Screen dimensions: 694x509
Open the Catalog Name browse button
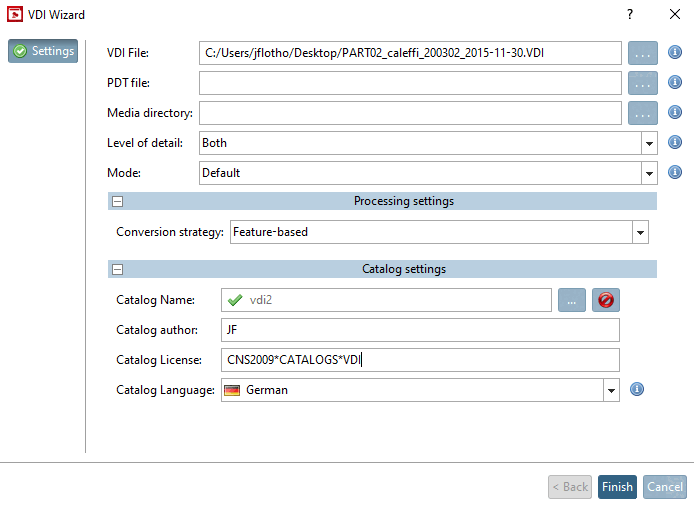tap(571, 299)
